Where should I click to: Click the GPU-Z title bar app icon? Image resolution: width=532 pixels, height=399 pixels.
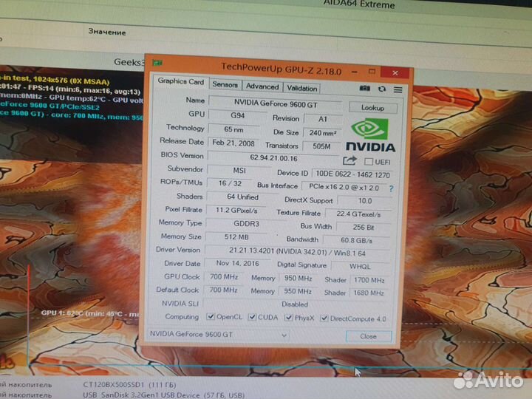[x=157, y=63]
